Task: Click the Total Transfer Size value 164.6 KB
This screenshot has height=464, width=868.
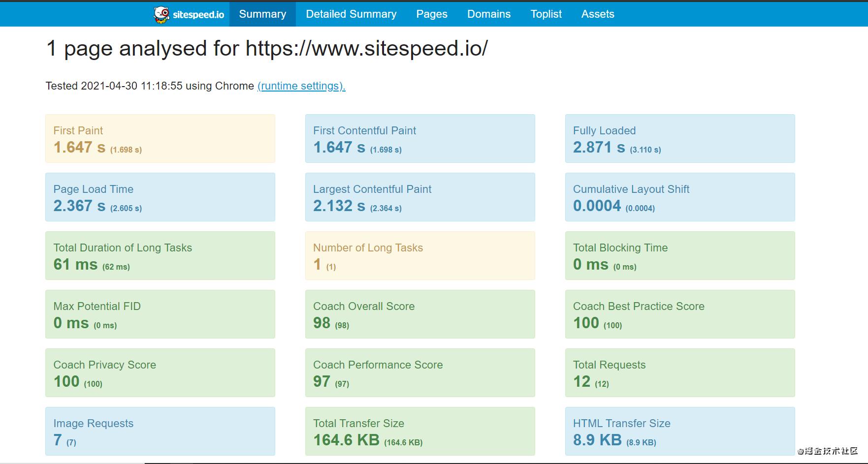Action: pos(346,440)
